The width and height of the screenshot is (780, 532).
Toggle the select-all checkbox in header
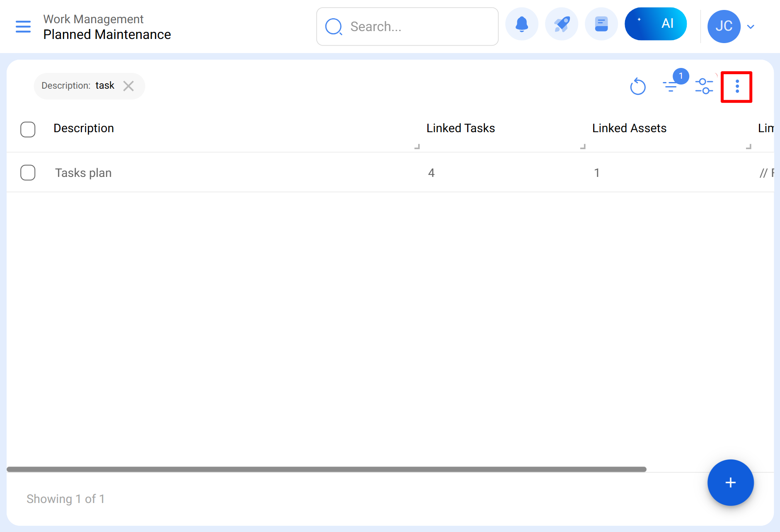coord(28,129)
